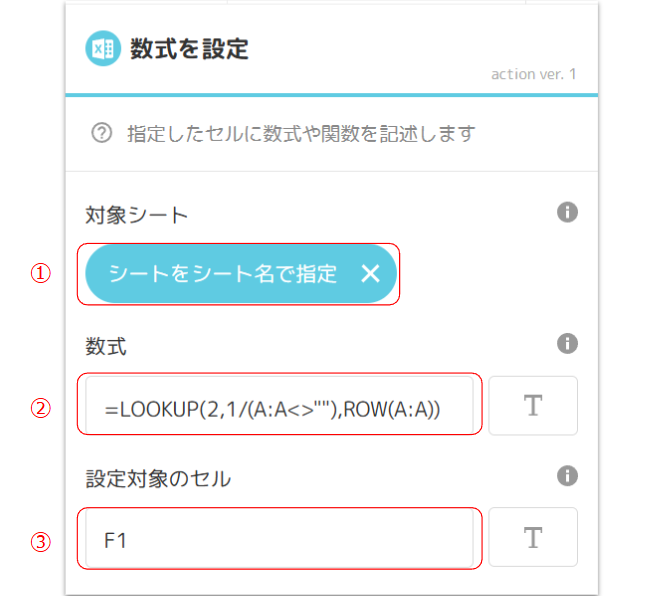Open the info icon for 対象シート
Viewport: 663px width, 596px height.
pos(567,212)
